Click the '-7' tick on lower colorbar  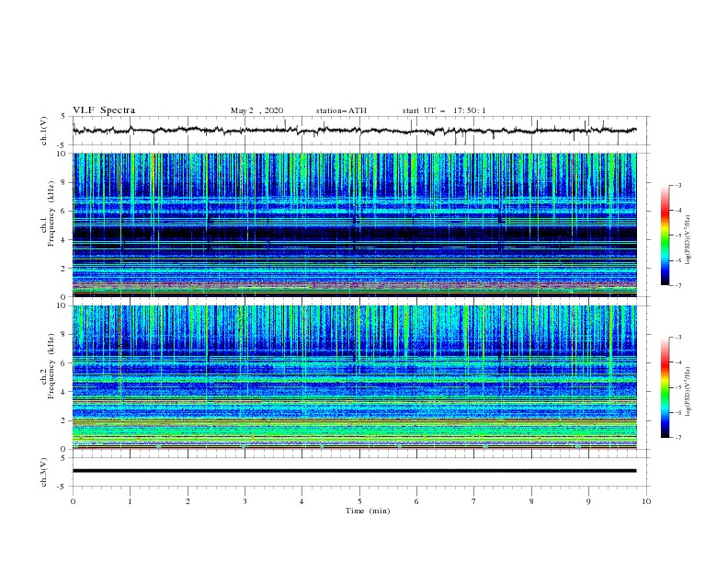677,437
